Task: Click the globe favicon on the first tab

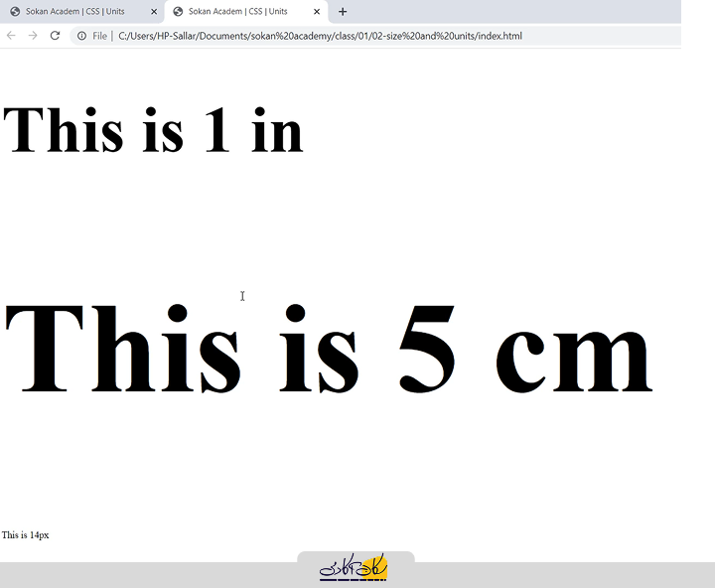Action: (15, 12)
